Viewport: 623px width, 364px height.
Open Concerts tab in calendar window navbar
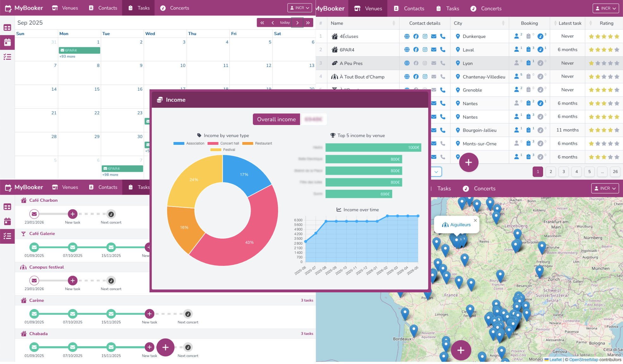tap(174, 8)
